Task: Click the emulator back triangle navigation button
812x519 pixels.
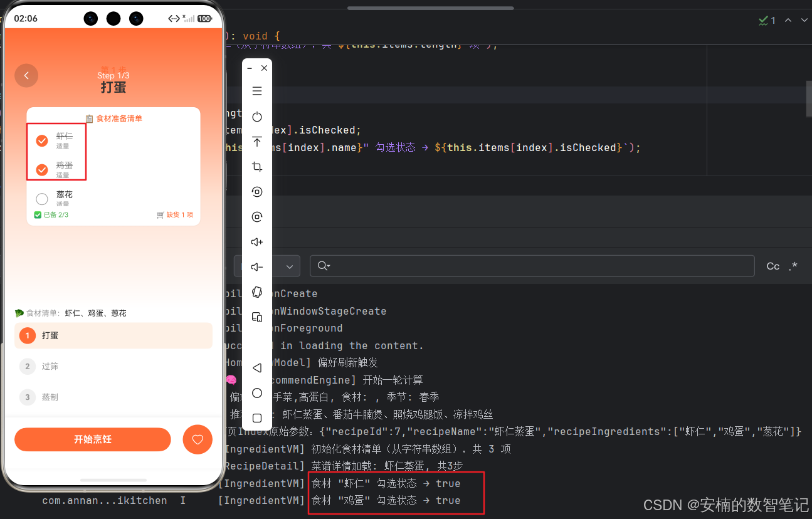Action: (257, 368)
